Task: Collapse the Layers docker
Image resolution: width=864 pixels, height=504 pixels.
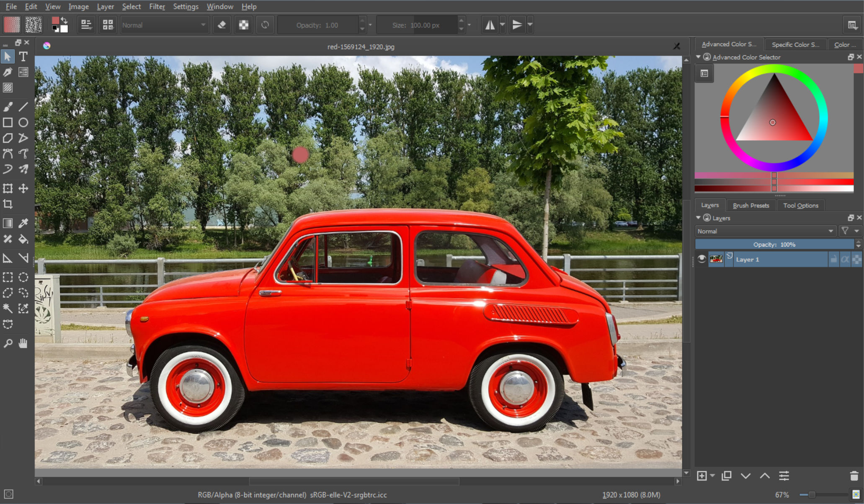Action: tap(698, 218)
